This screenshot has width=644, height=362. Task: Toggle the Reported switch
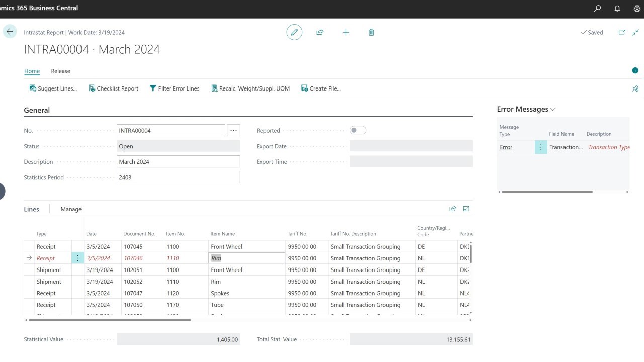[x=358, y=130]
